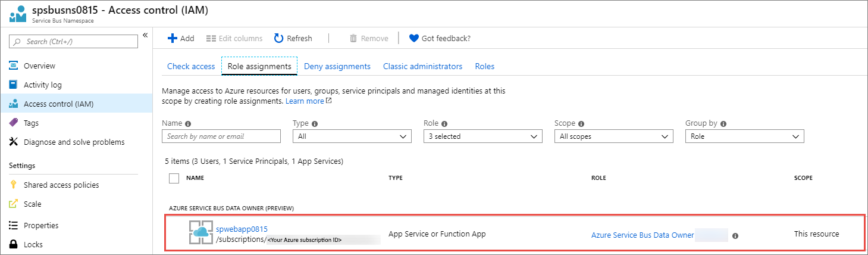Viewport: 868px width, 255px height.
Task: Open the Classic administrators tab
Action: click(422, 66)
